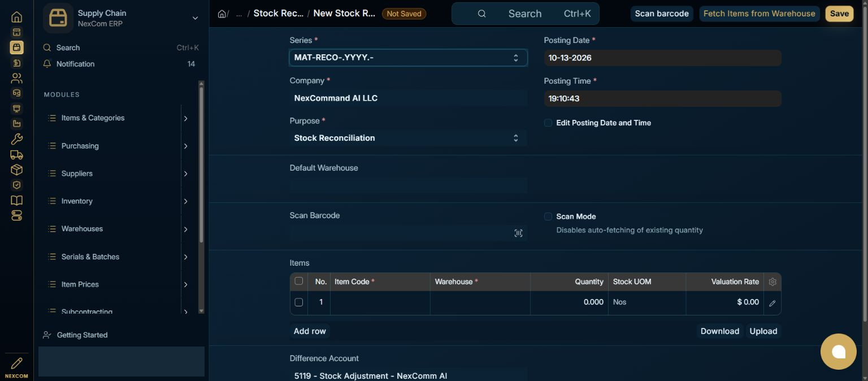Viewport: 868px width, 381px height.
Task: Expand the Purchasing module
Action: tap(185, 146)
